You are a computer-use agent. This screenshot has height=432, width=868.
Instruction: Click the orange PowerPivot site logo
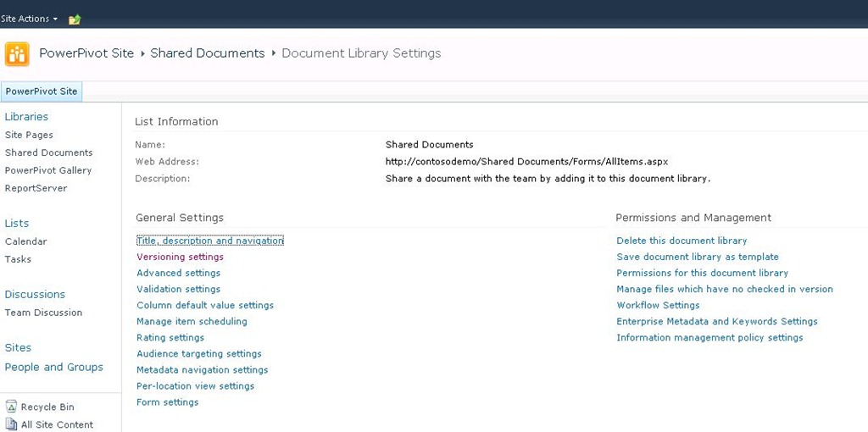tap(17, 54)
